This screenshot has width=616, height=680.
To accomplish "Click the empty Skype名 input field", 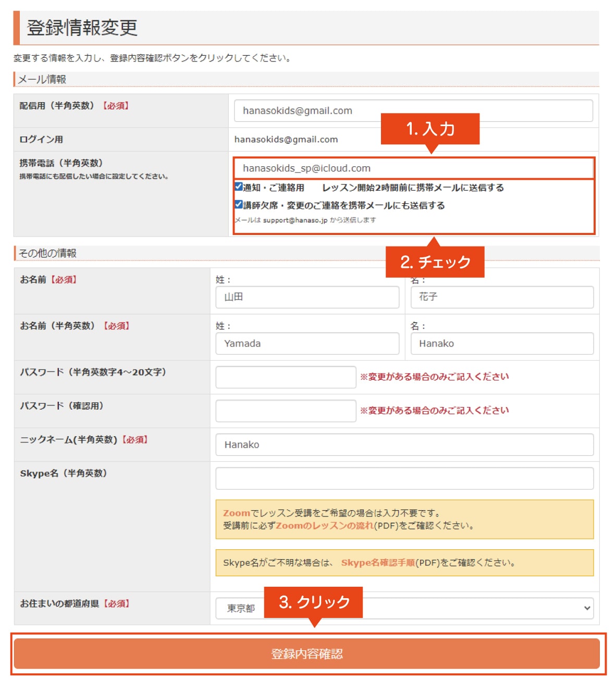I will click(x=404, y=478).
